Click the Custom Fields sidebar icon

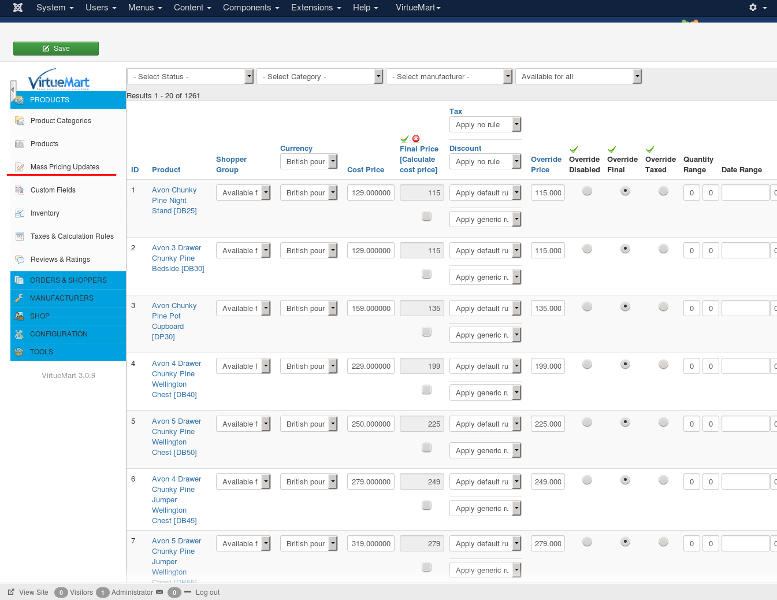coord(19,190)
